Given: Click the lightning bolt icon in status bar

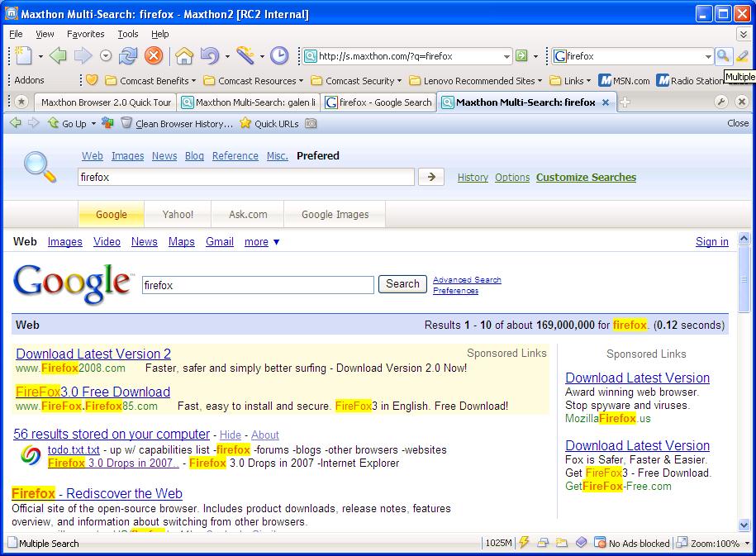Looking at the screenshot, I should (524, 543).
